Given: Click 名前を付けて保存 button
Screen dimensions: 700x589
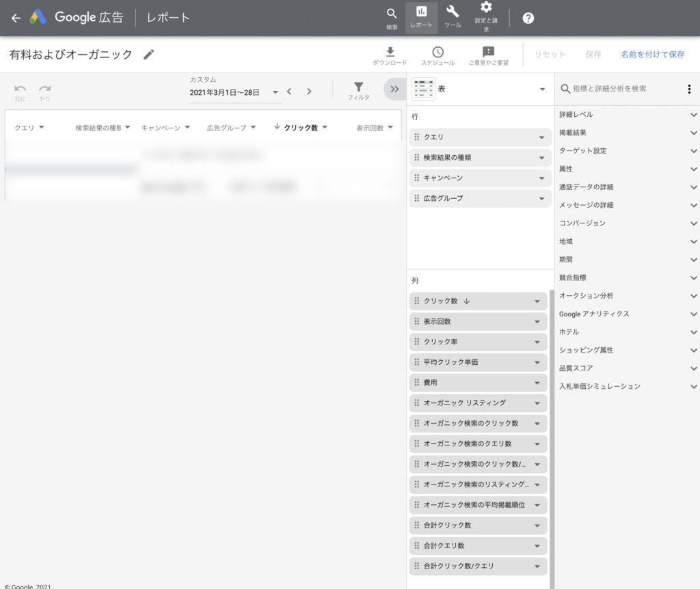Looking at the screenshot, I should pyautogui.click(x=652, y=55).
